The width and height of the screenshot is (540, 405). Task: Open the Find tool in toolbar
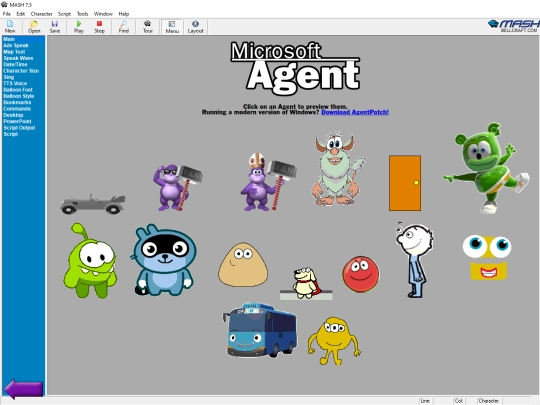[x=123, y=27]
